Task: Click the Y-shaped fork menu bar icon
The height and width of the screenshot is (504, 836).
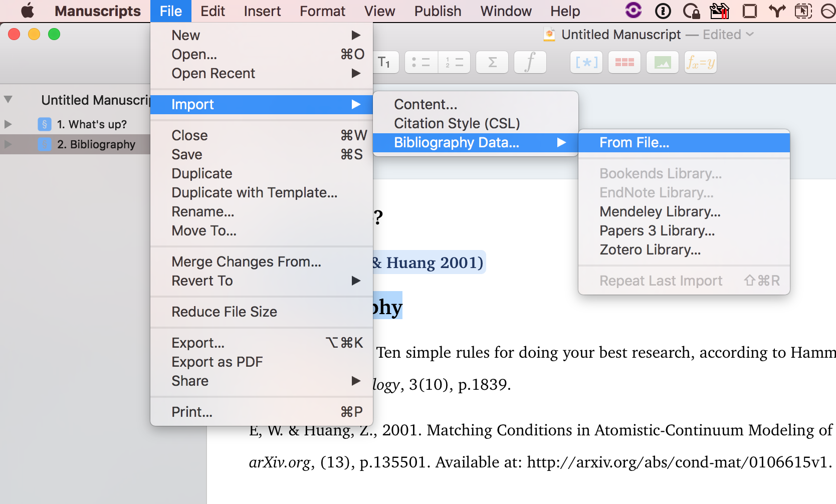Action: click(777, 11)
